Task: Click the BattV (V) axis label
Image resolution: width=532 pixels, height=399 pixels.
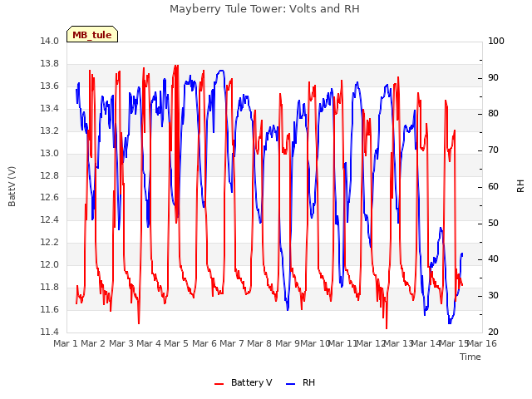Action: pyautogui.click(x=12, y=186)
